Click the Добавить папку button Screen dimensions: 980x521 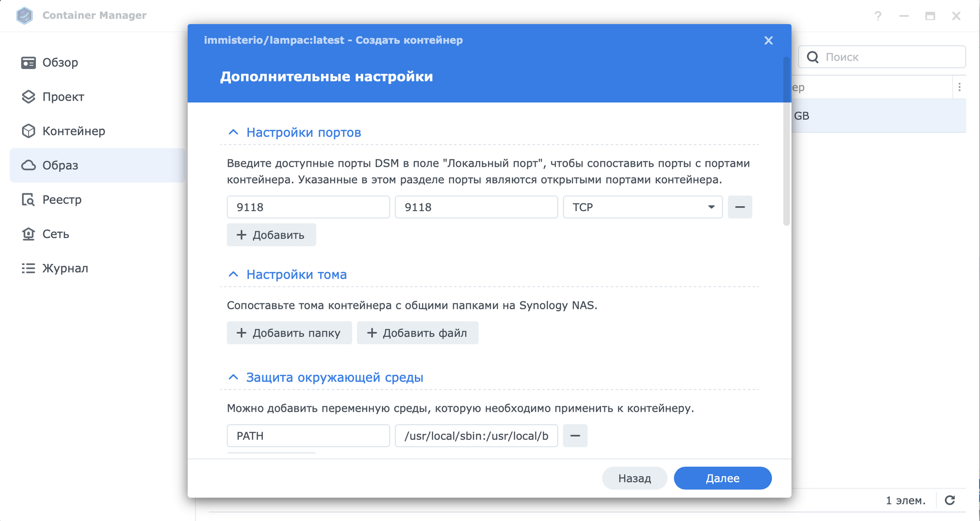click(289, 333)
